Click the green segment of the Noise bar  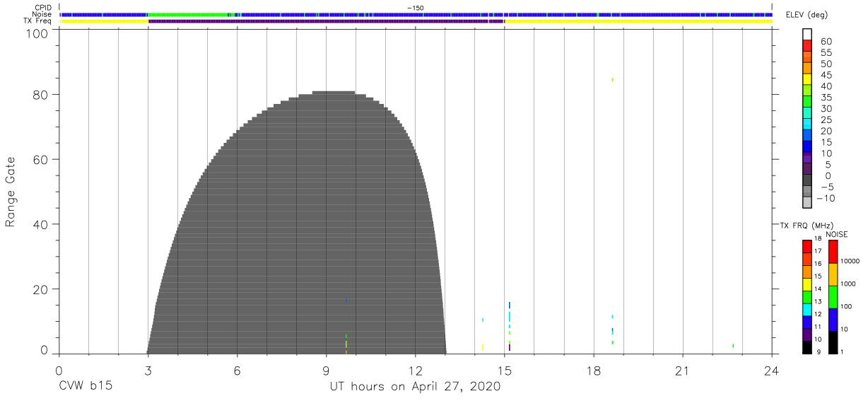(x=187, y=14)
